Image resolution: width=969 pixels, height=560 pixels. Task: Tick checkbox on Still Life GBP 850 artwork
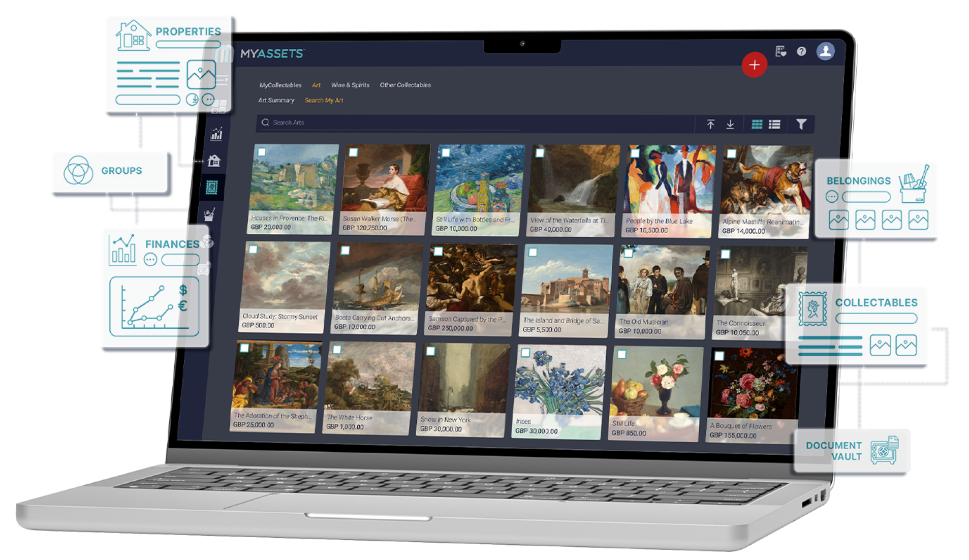[622, 354]
